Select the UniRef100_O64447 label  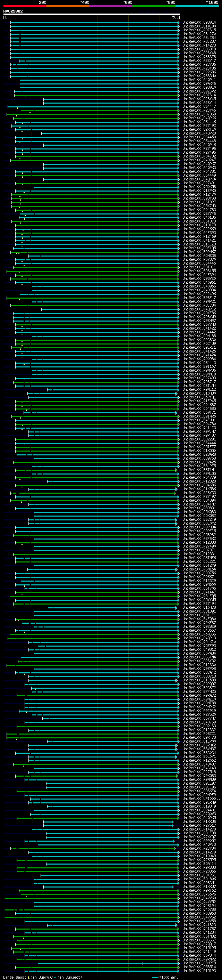point(199,106)
